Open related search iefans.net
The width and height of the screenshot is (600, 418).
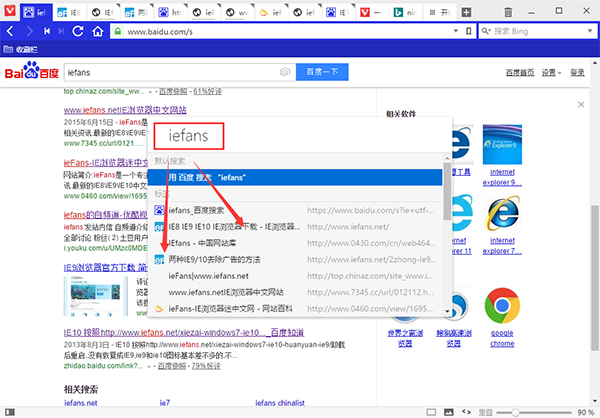(x=81, y=403)
